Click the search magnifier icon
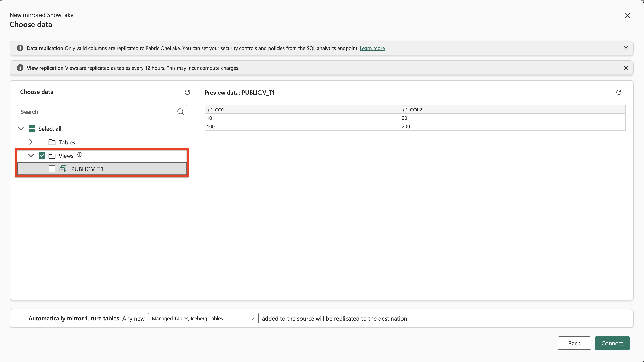This screenshot has width=644, height=362. 180,112
